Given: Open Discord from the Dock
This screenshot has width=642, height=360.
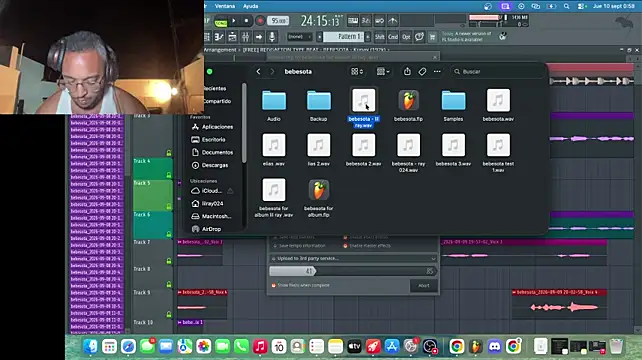Looking at the screenshot, I should [x=494, y=346].
